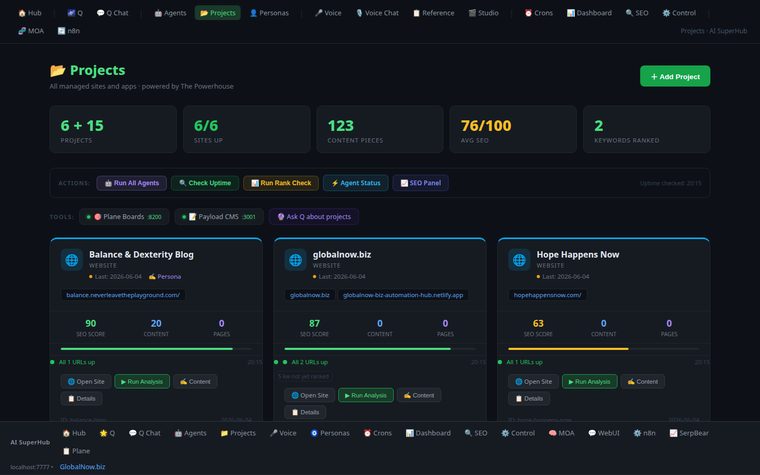Open Personas in the bottom bar
This screenshot has width=760, height=475.
[330, 433]
